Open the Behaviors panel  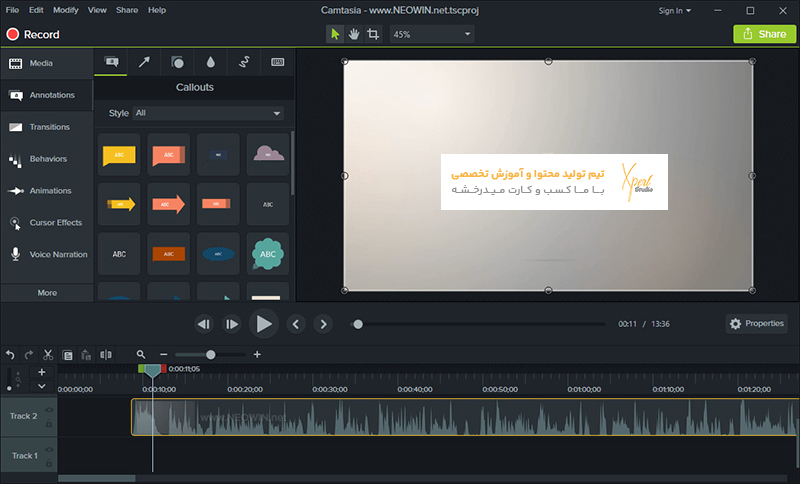pos(46,159)
